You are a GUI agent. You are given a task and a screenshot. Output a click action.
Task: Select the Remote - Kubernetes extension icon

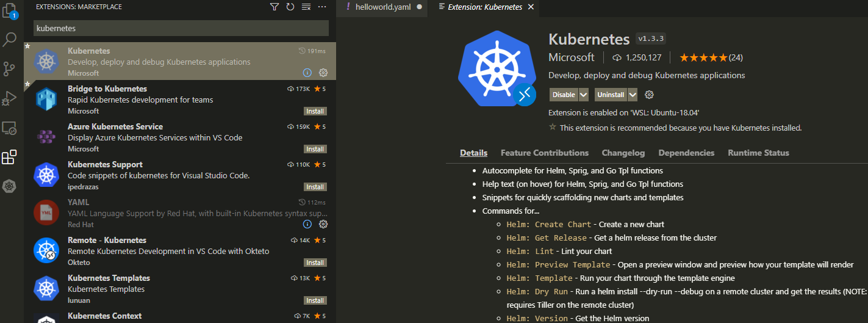[x=46, y=251]
